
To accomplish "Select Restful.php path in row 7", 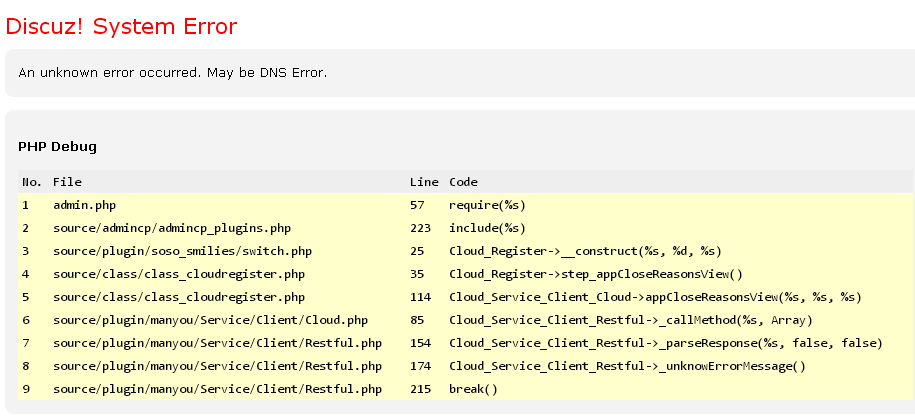I will click(x=217, y=344).
